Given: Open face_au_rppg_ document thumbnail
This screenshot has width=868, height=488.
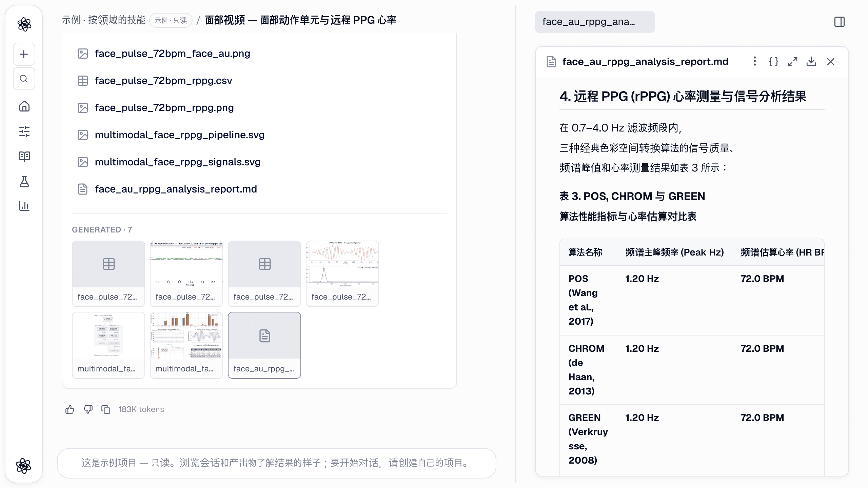Looking at the screenshot, I should click(x=264, y=345).
